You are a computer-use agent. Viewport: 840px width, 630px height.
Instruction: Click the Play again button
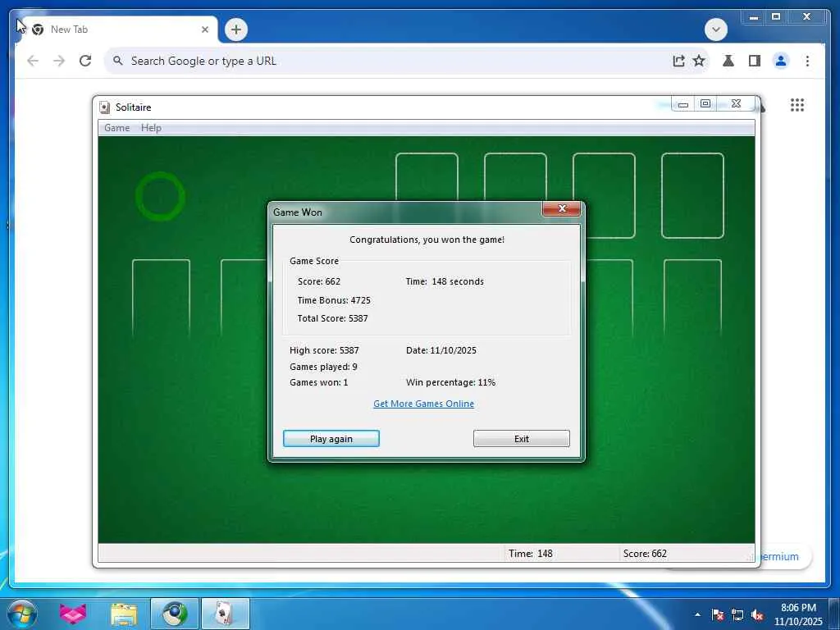pyautogui.click(x=331, y=439)
